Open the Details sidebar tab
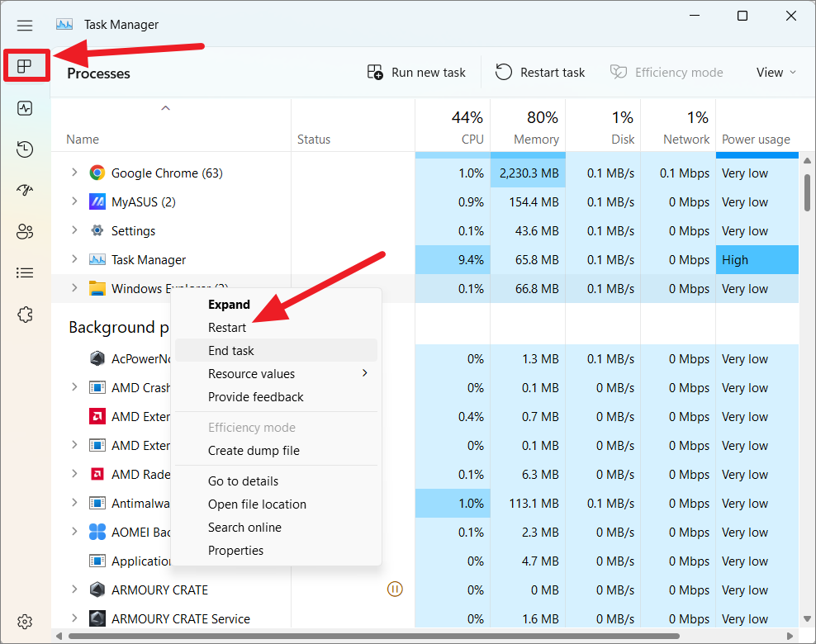 tap(25, 272)
